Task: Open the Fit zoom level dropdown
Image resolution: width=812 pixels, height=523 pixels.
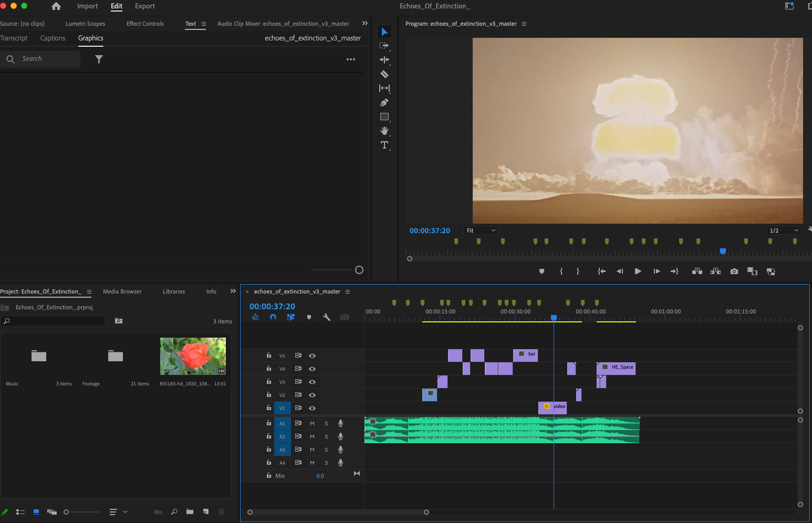Action: pyautogui.click(x=481, y=231)
